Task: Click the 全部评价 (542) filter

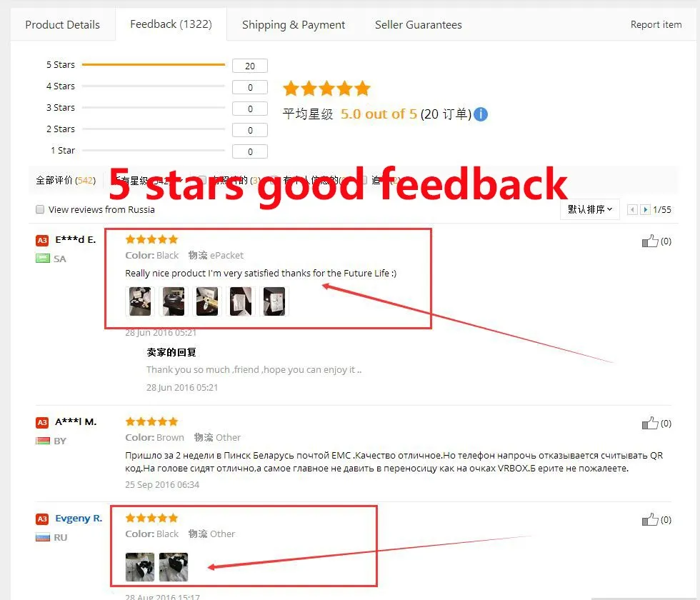Action: coord(66,180)
